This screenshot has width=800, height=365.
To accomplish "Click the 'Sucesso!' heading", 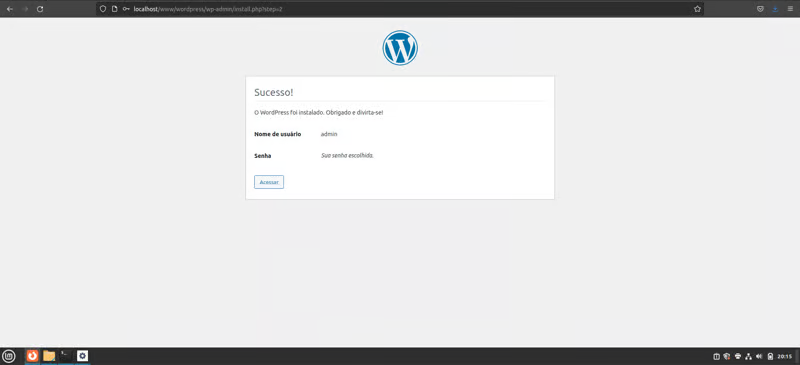I will click(273, 92).
